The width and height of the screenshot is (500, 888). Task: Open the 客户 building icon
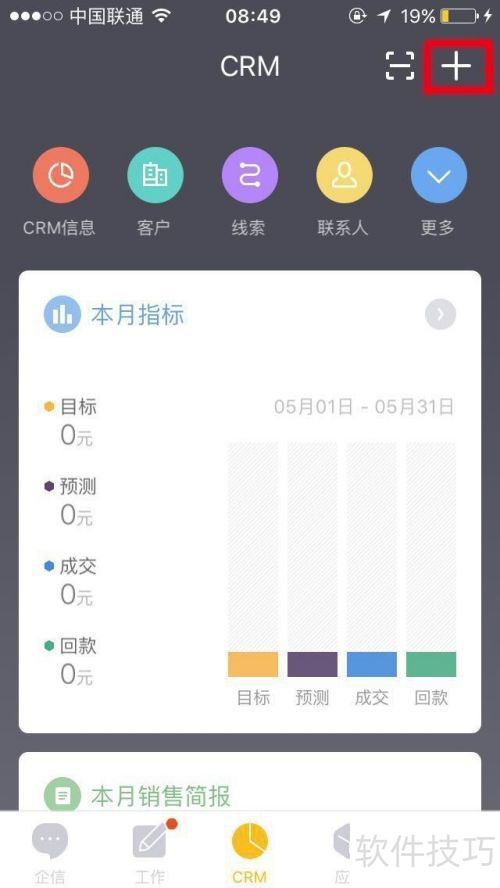155,176
